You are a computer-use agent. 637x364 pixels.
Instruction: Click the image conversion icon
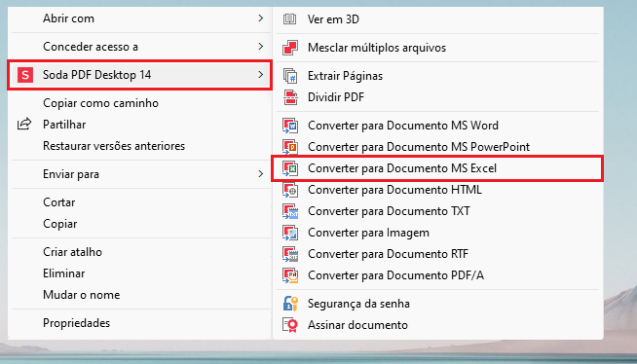290,233
